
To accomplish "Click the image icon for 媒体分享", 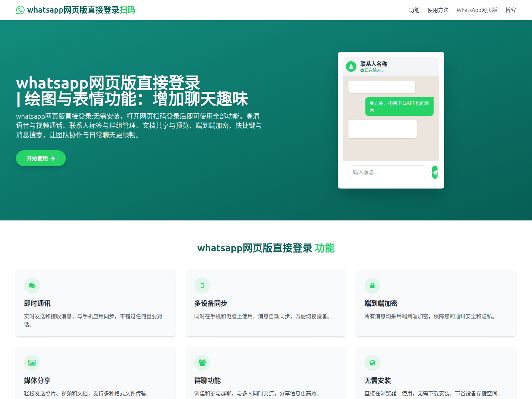I will click(x=32, y=363).
